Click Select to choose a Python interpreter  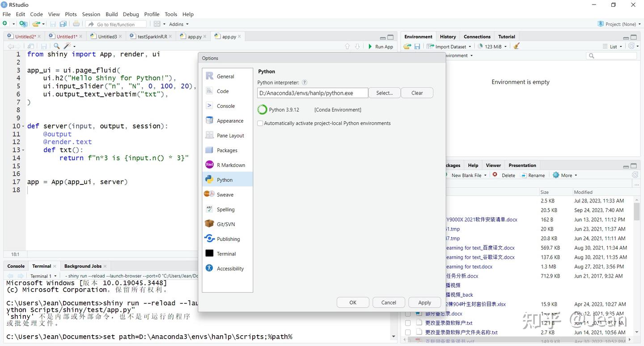(x=384, y=93)
